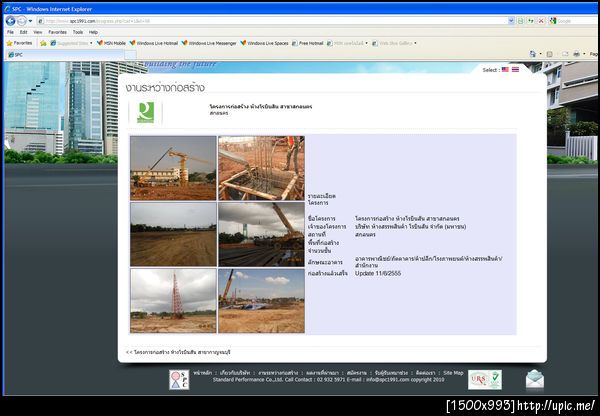
Task: Open the Favorites menu in menu bar
Action: (57, 32)
